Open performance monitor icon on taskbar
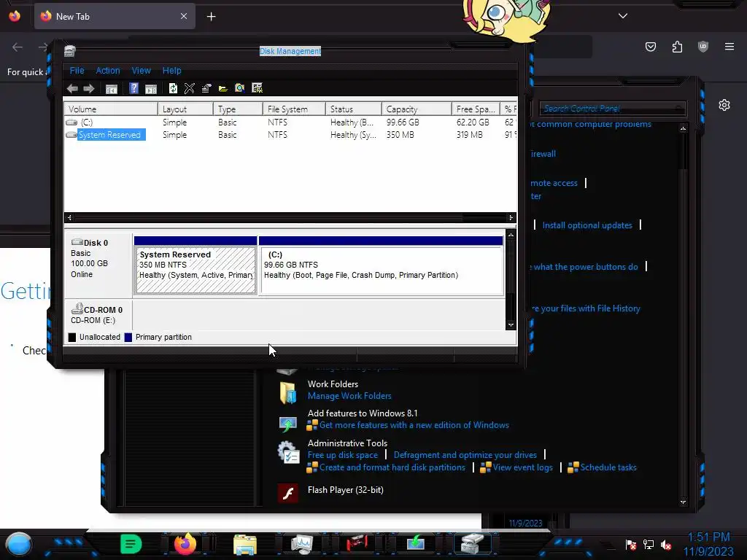Image resolution: width=747 pixels, height=560 pixels. point(301,544)
